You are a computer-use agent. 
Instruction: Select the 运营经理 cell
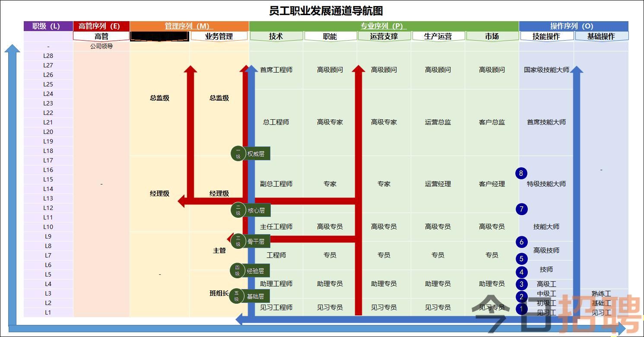point(438,184)
